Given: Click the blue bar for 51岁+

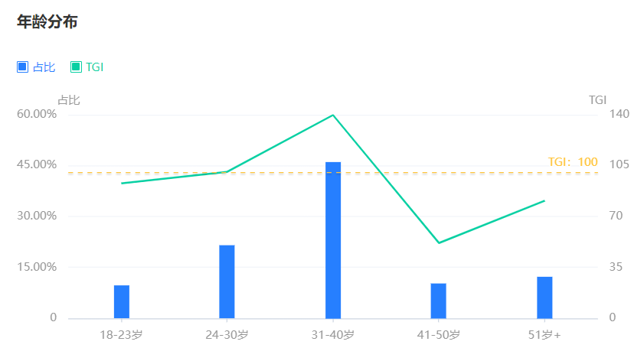Looking at the screenshot, I should click(544, 298).
